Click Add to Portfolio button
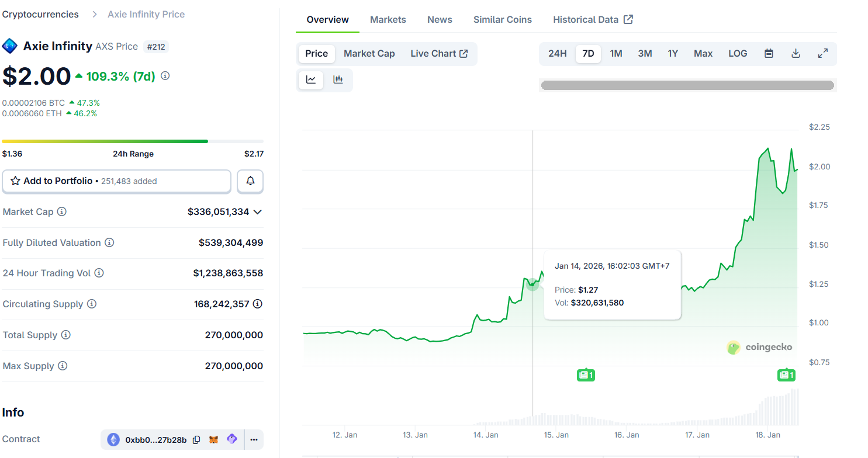Image resolution: width=868 pixels, height=458 pixels. click(x=116, y=181)
